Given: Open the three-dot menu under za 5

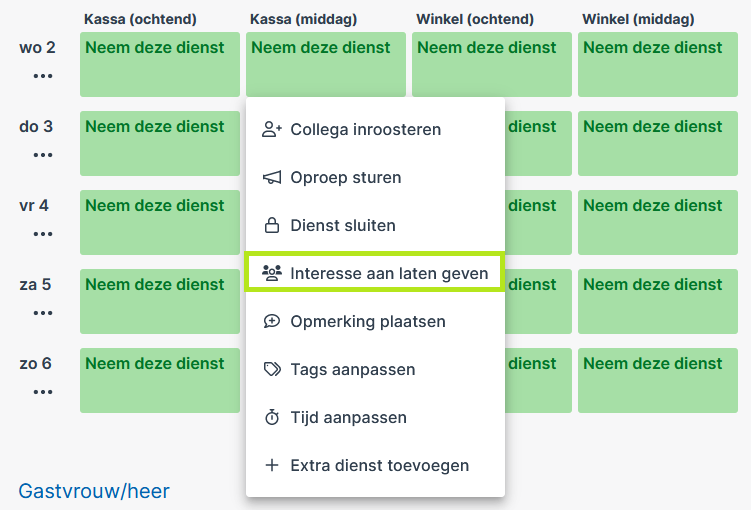Looking at the screenshot, I should 43,313.
